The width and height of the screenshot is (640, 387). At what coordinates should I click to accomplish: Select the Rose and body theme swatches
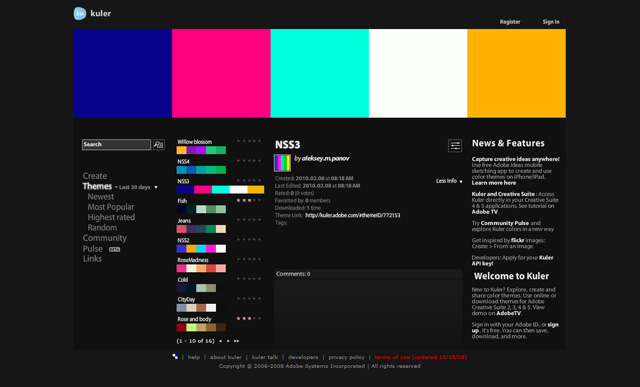pyautogui.click(x=201, y=327)
